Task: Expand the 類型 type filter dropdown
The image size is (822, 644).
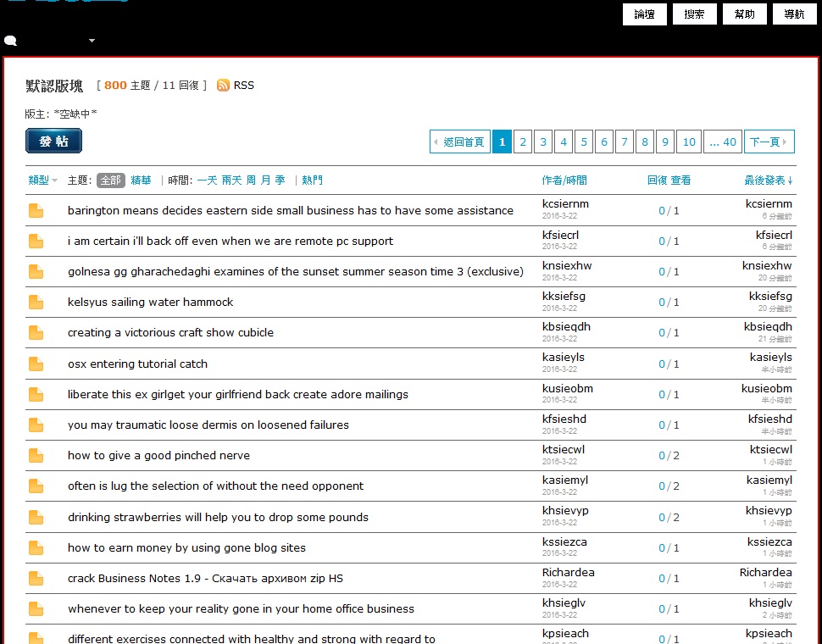Action: pyautogui.click(x=42, y=180)
